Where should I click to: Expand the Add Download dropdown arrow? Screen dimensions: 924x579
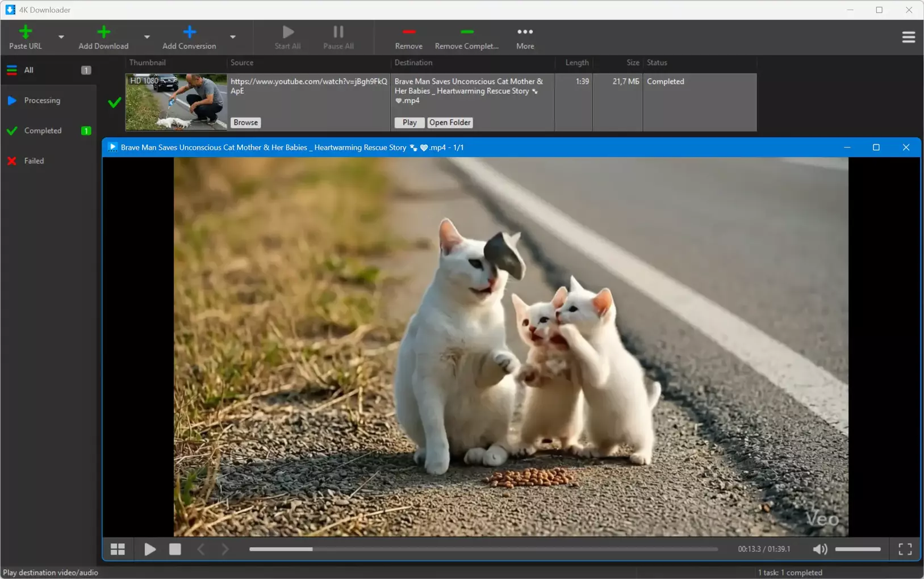(147, 37)
